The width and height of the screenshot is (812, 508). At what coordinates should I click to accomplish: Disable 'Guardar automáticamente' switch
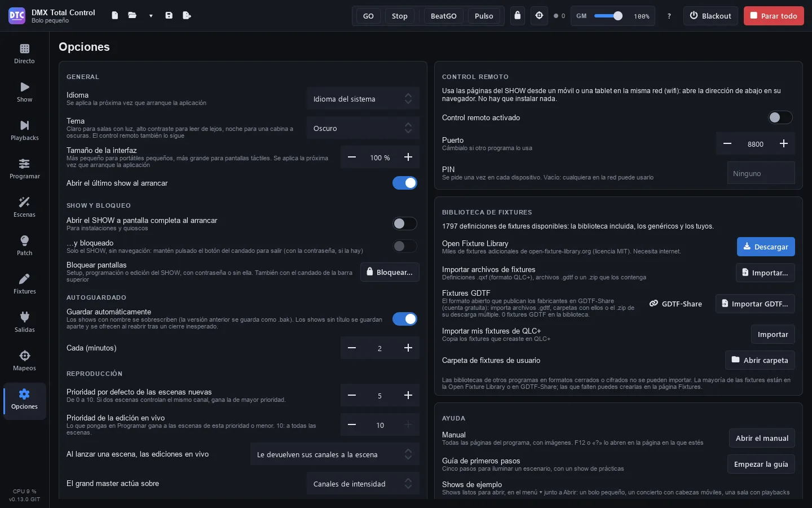pos(405,319)
